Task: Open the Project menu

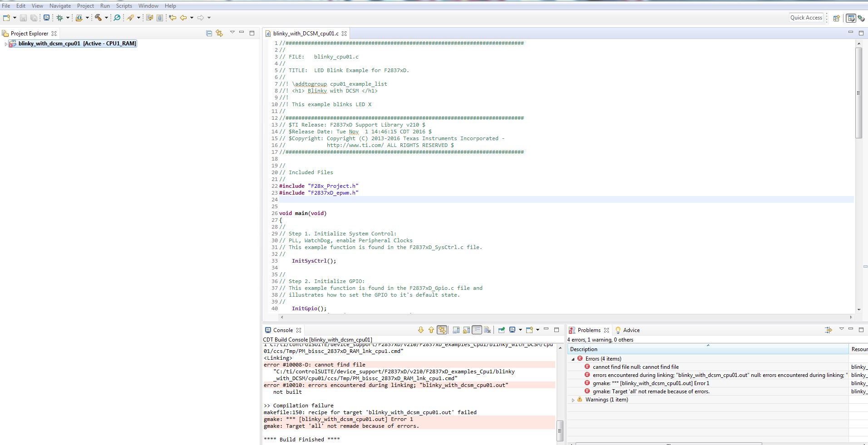Action: click(x=85, y=6)
